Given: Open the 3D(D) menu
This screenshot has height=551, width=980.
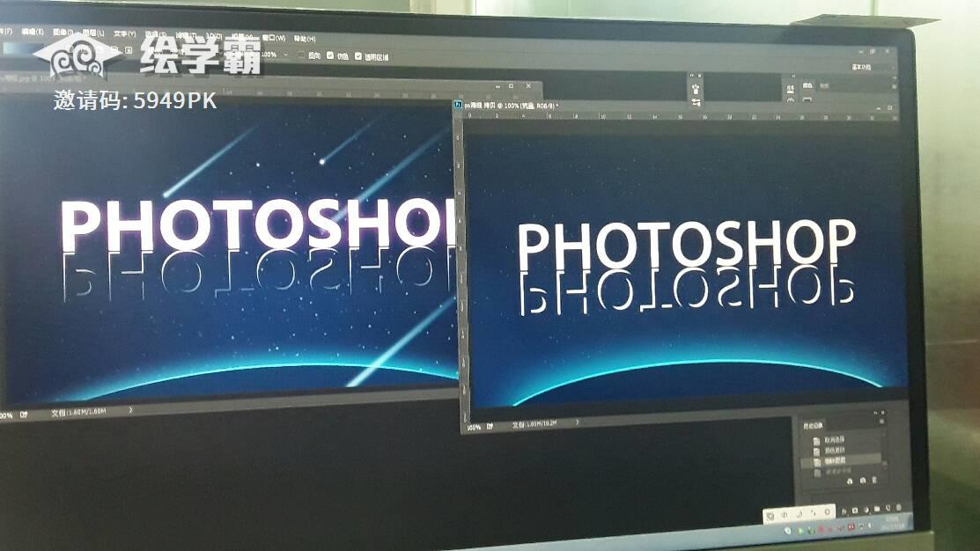Looking at the screenshot, I should (x=214, y=36).
